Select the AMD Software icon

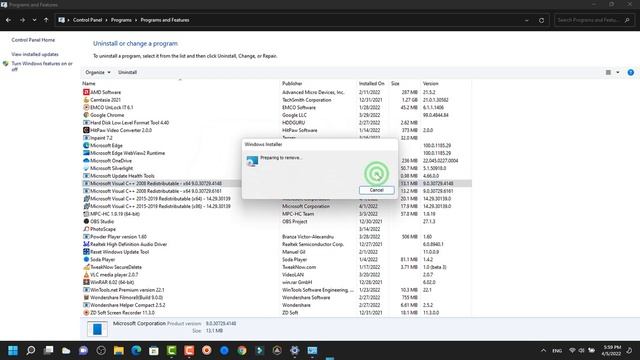86,92
